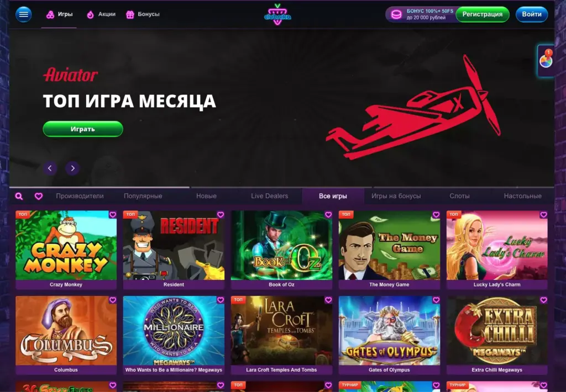Click the search magnifier icon
The height and width of the screenshot is (392, 566).
[x=19, y=196]
